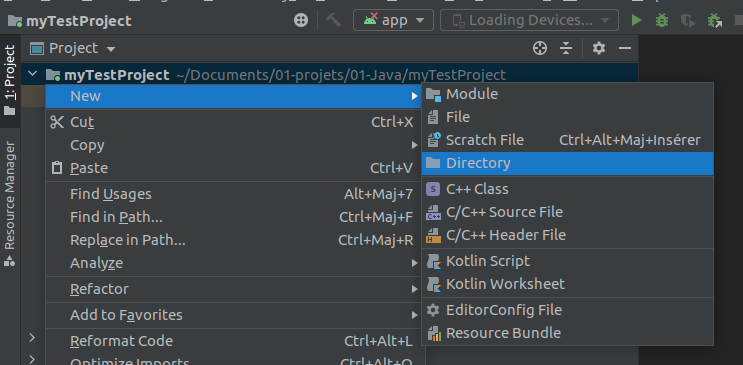
Task: Expand the Add to Favorites submenu arrow
Action: [x=415, y=315]
